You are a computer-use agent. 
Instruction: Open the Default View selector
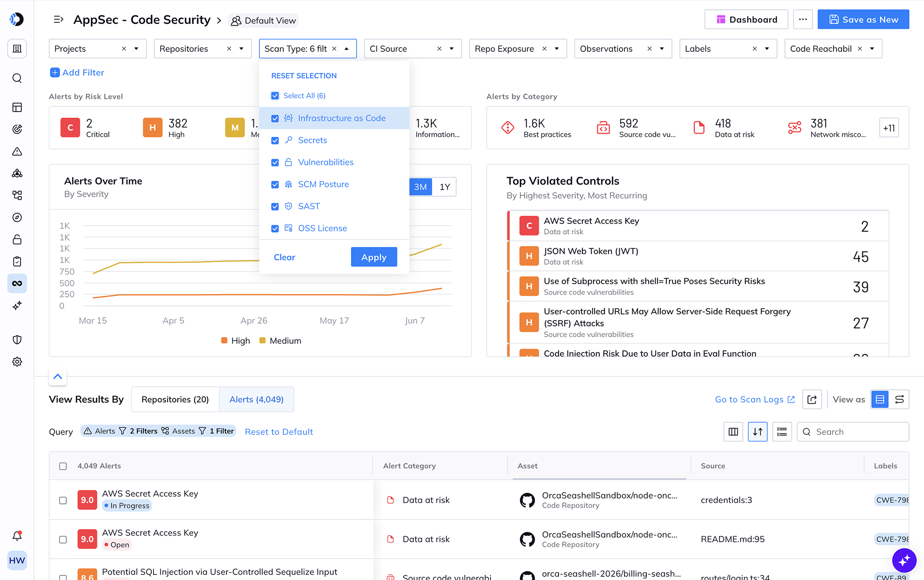click(x=263, y=21)
